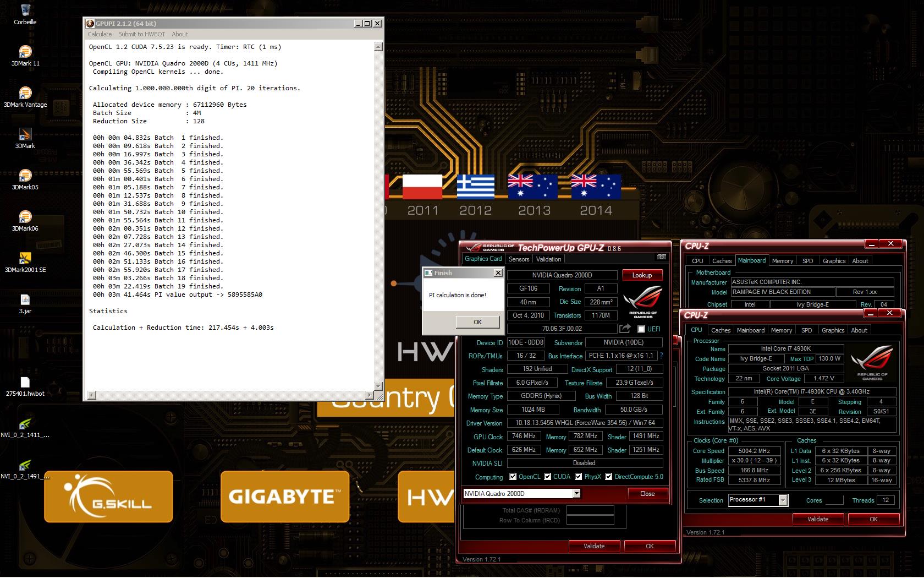
Task: Click the GPUPI title bar application icon
Action: [90, 24]
